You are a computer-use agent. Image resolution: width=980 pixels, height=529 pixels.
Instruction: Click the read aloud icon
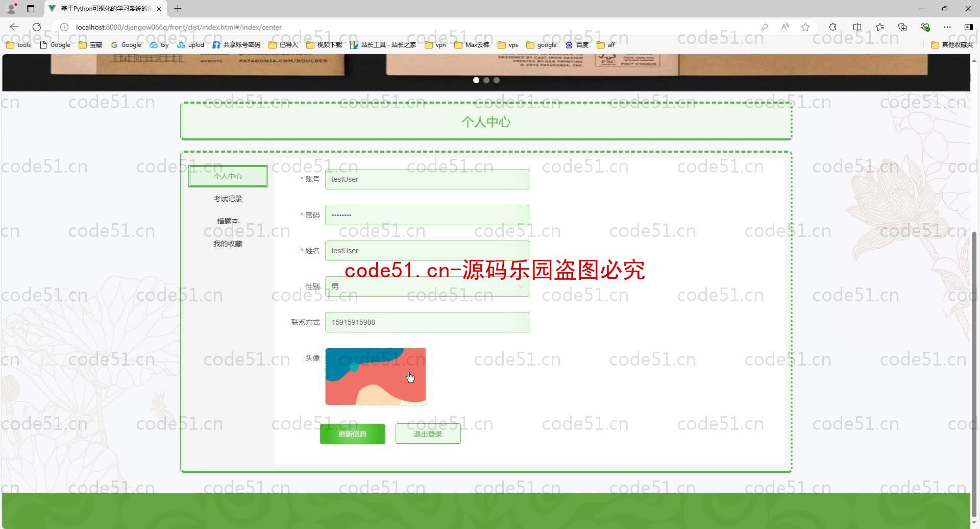tap(785, 27)
